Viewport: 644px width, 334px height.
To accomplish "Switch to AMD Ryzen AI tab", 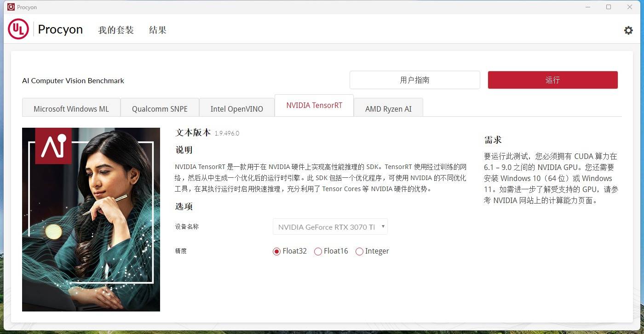I will [388, 109].
